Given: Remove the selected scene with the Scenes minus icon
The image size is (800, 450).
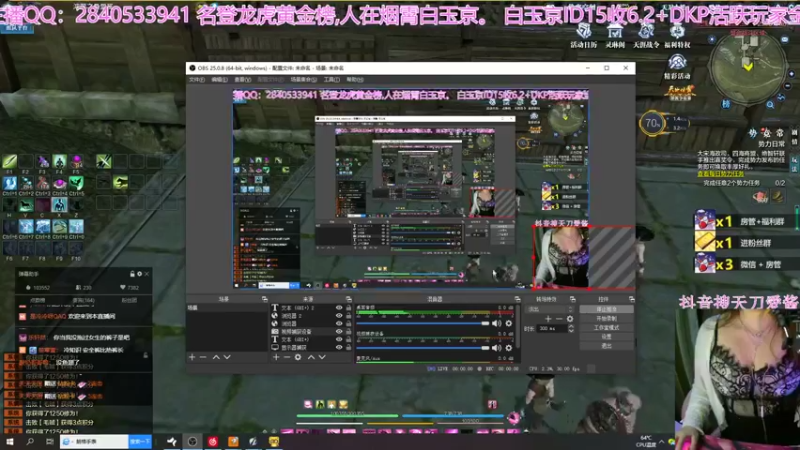Looking at the screenshot, I should click(203, 357).
